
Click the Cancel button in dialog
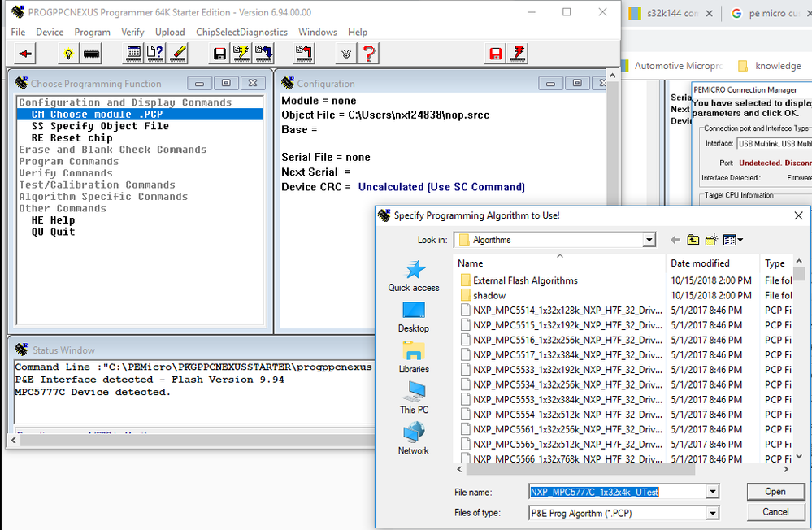click(x=775, y=512)
